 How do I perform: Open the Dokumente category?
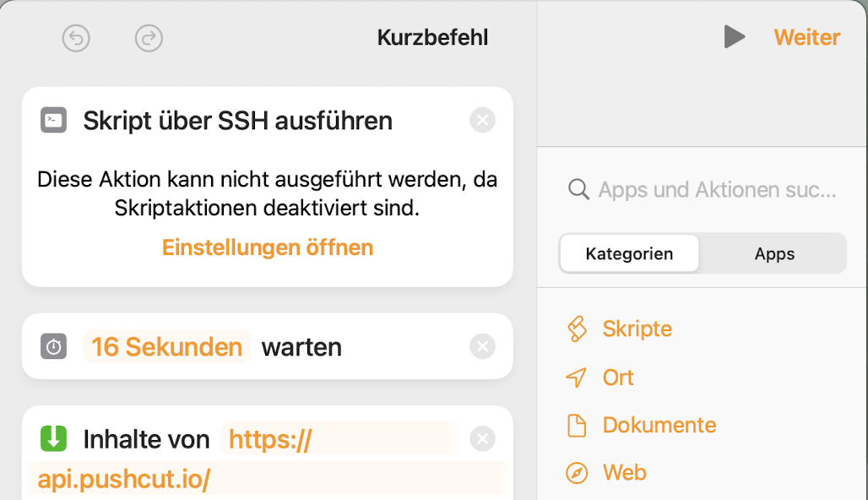click(x=659, y=425)
